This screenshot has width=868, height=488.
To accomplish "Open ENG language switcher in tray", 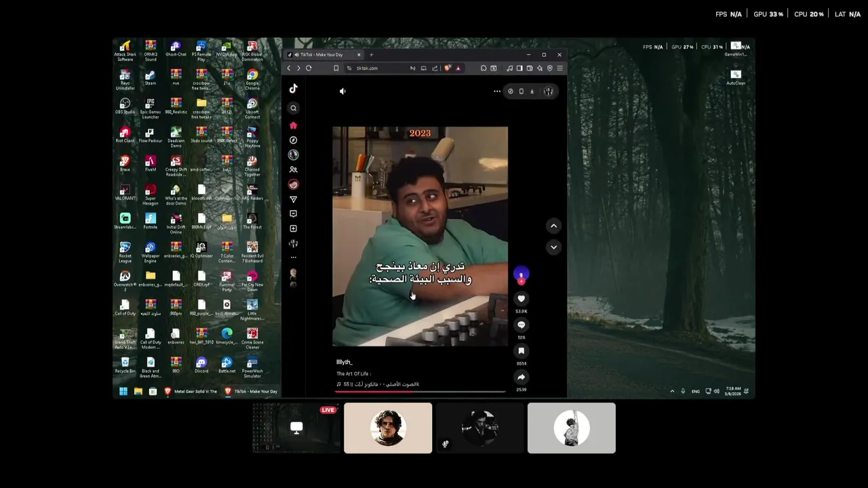I will coord(696,391).
